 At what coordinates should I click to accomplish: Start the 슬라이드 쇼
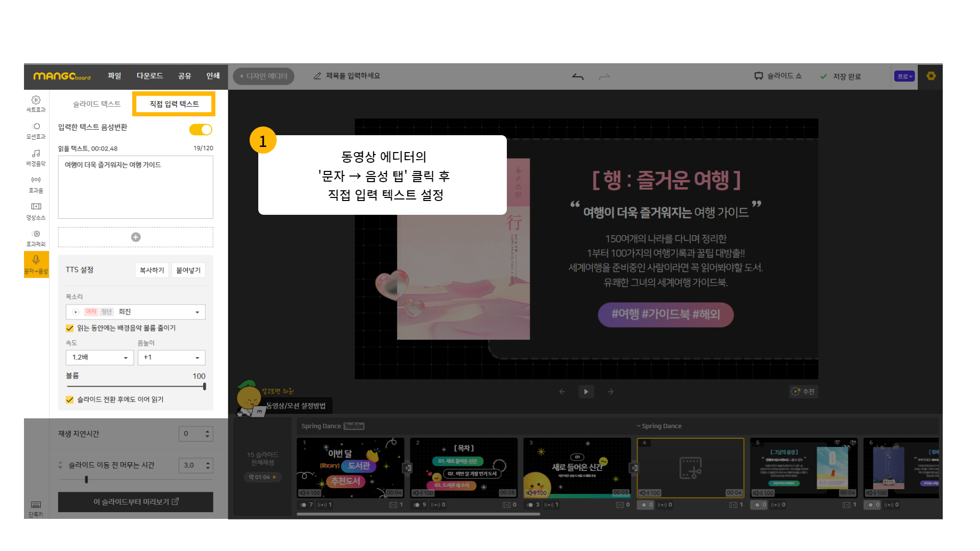point(778,76)
